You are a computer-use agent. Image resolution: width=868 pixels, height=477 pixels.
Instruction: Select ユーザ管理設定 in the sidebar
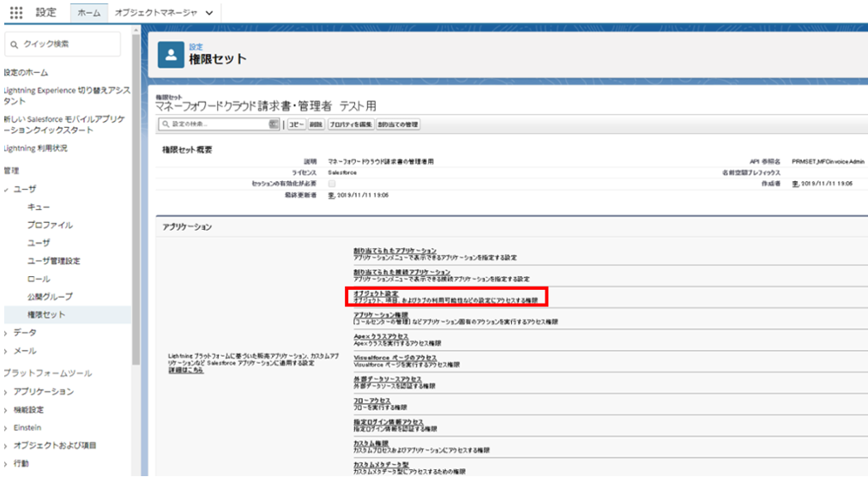point(54,261)
